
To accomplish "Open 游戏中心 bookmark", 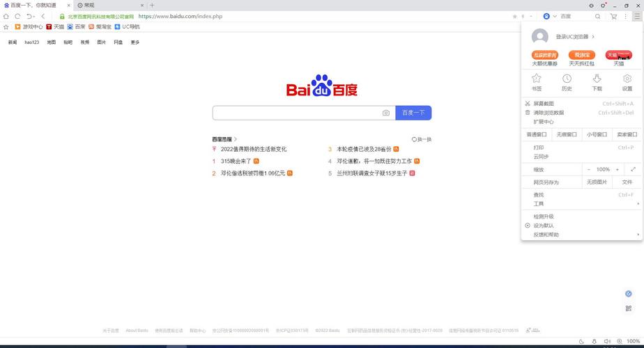I will (29, 26).
